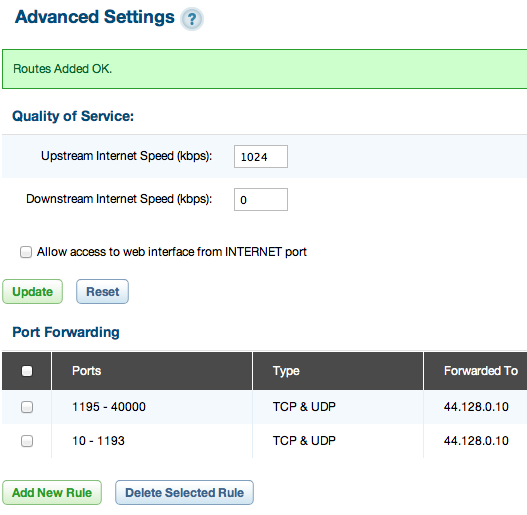Click the Routes Added OK notification banner
This screenshot has height=515, width=527.
265,69
